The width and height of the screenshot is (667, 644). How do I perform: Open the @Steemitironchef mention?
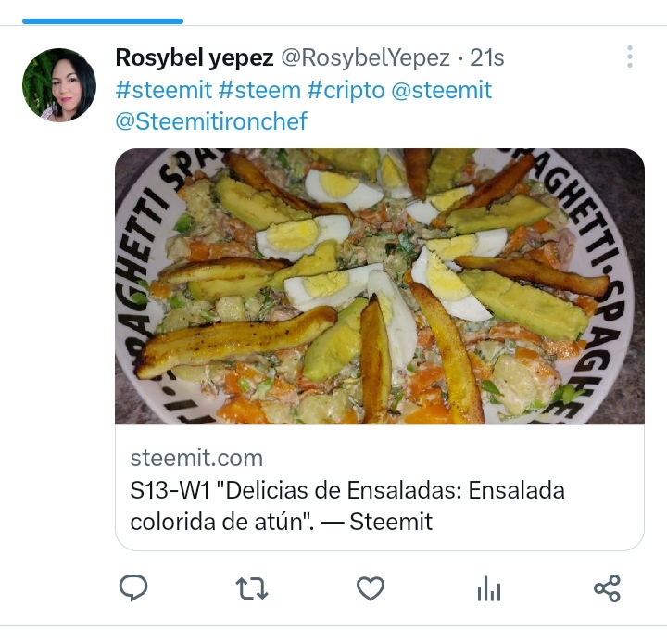pyautogui.click(x=211, y=121)
